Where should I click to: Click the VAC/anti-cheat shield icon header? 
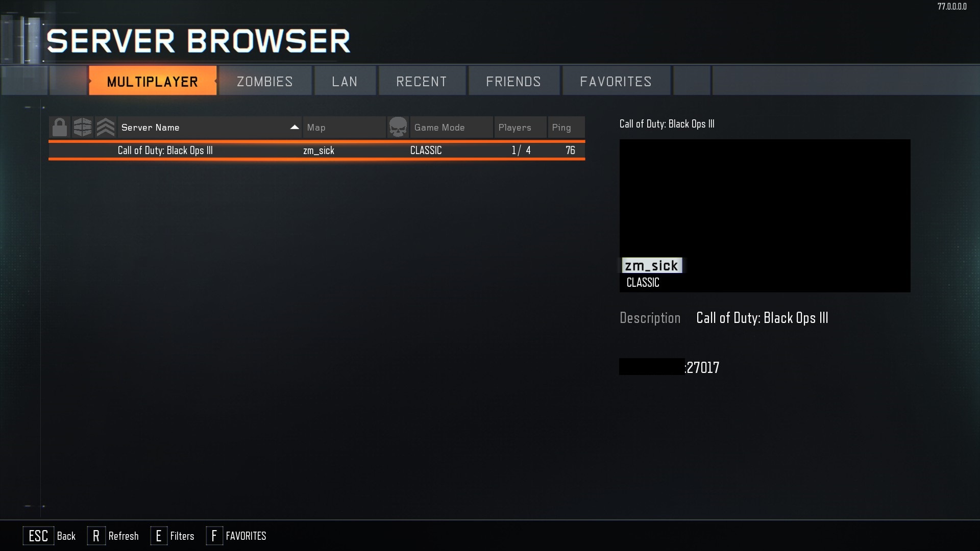pos(82,127)
